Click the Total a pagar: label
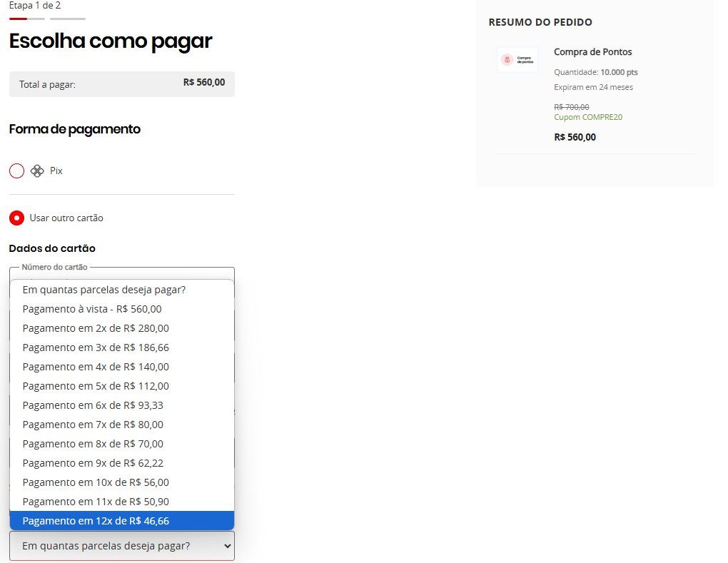 47,84
